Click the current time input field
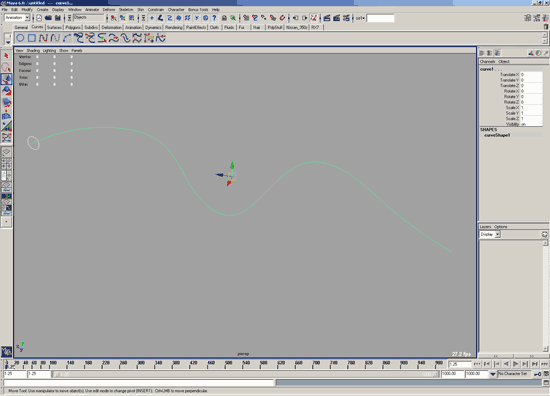This screenshot has height=396, width=550. click(x=460, y=364)
